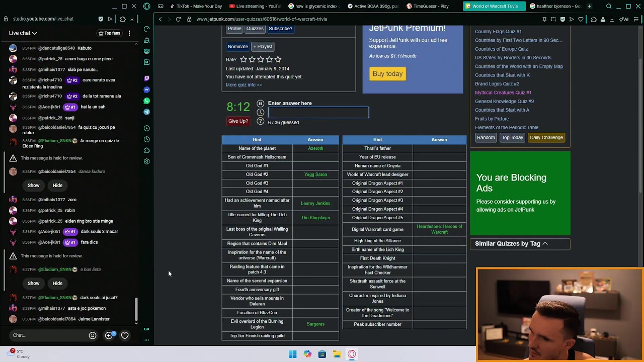Open the Daily Challenge quiz
The height and width of the screenshot is (362, 644).
(546, 137)
